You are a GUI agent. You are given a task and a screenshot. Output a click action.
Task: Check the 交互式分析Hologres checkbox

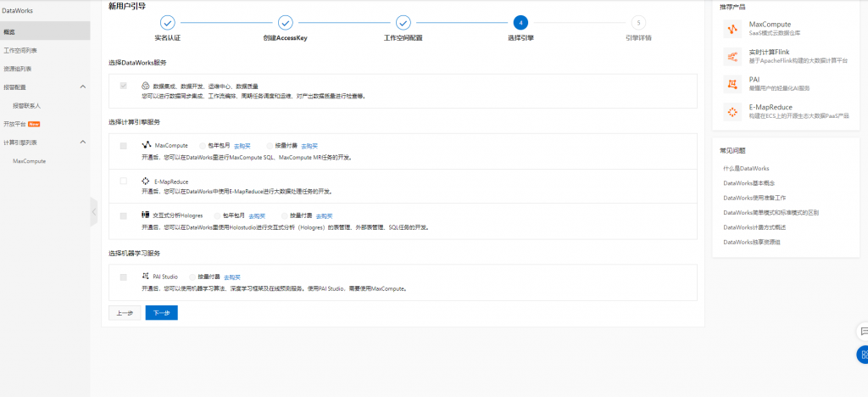tap(124, 216)
